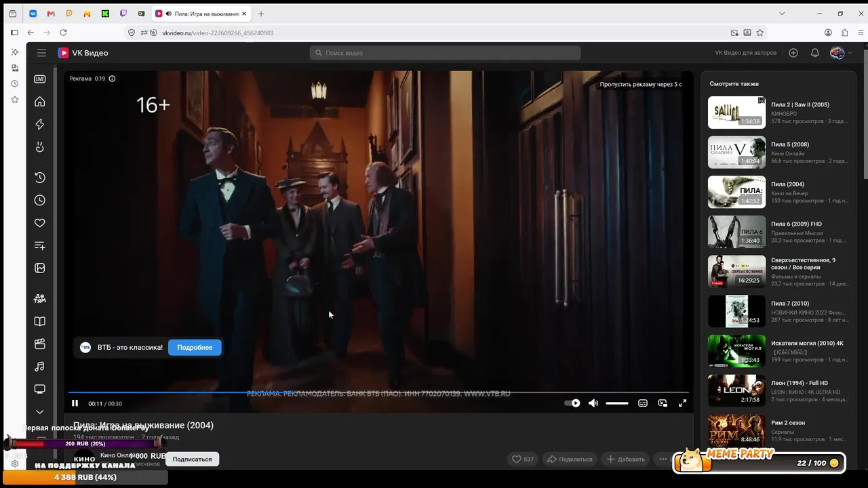Open Пила 6 (2009) FHD thumbnail
This screenshot has width=868, height=488.
coord(736,232)
